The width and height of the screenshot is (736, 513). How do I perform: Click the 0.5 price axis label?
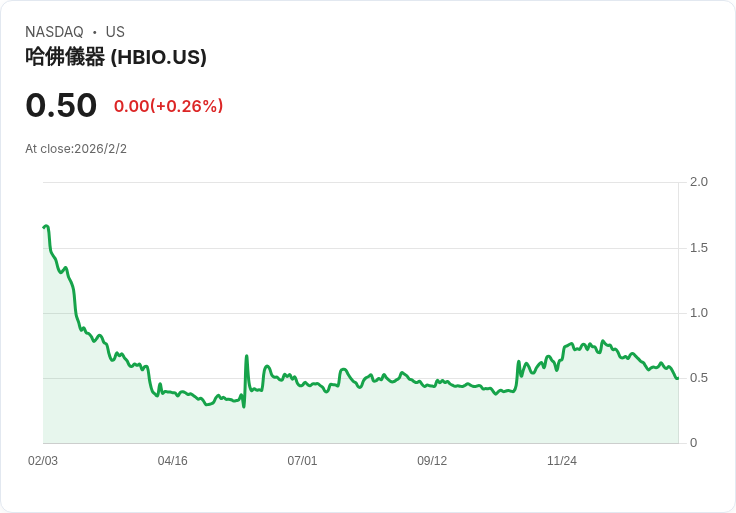tap(698, 378)
